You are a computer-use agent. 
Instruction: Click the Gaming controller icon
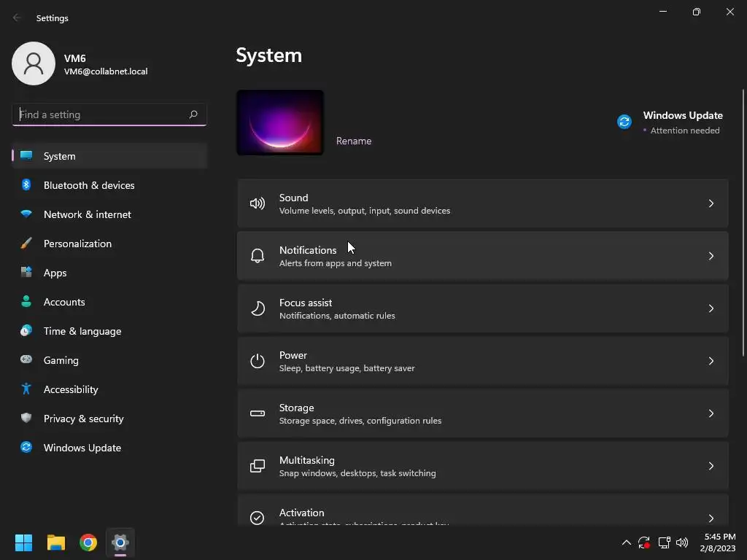pos(26,359)
